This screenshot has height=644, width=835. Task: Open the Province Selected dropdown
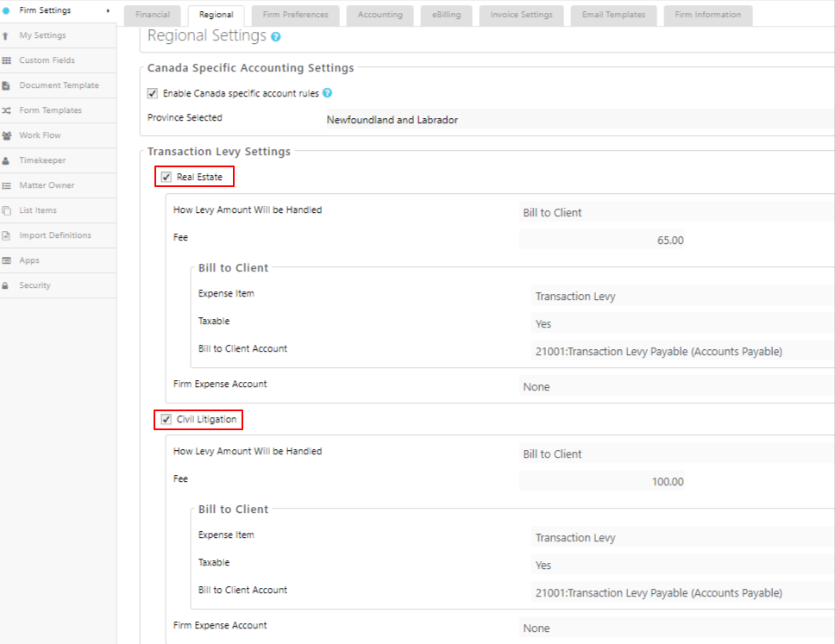[x=580, y=119]
